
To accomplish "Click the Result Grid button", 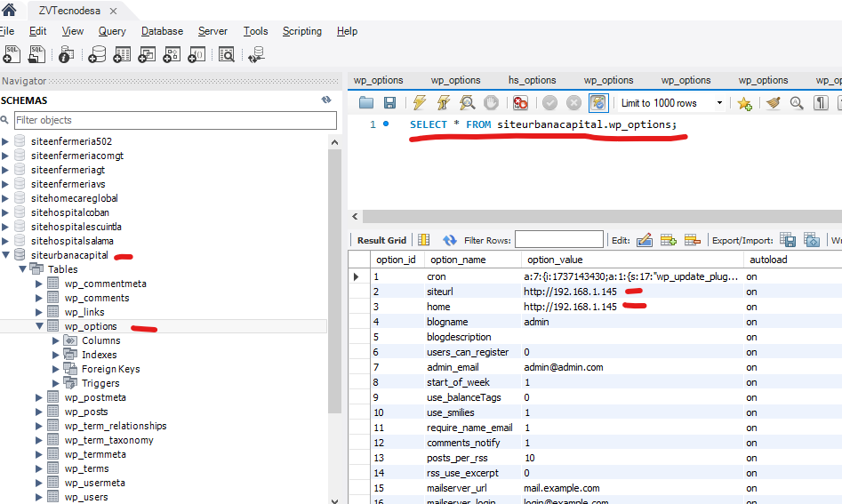I will (x=381, y=240).
